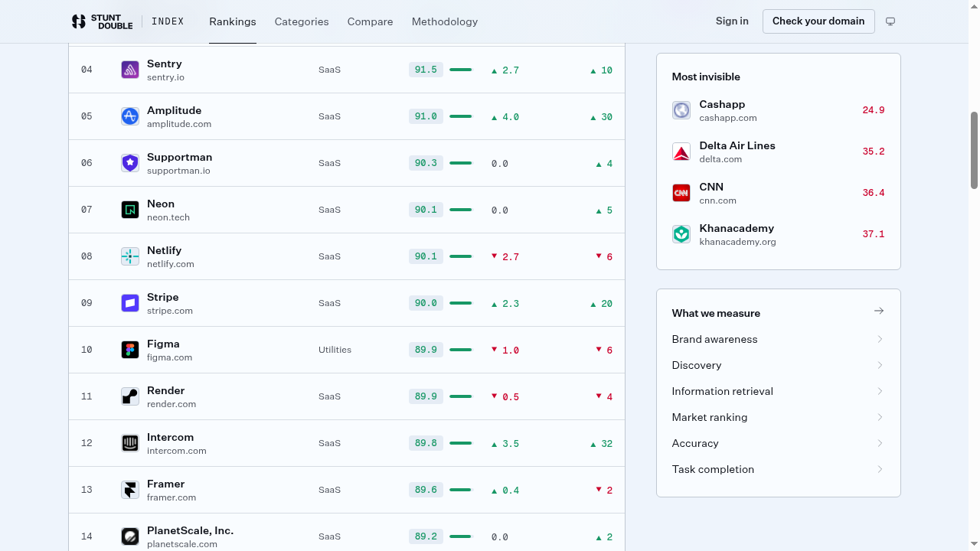This screenshot has height=551, width=980.
Task: Expand the Discovery chevron
Action: pos(880,365)
